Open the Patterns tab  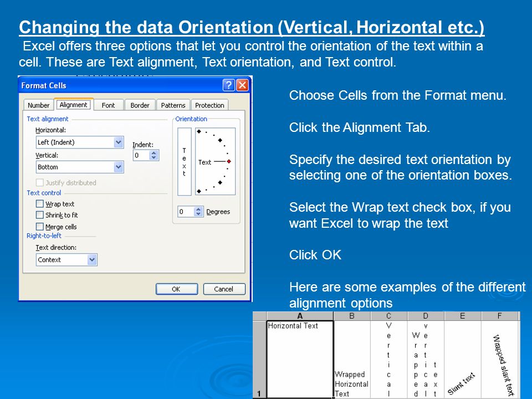click(173, 105)
